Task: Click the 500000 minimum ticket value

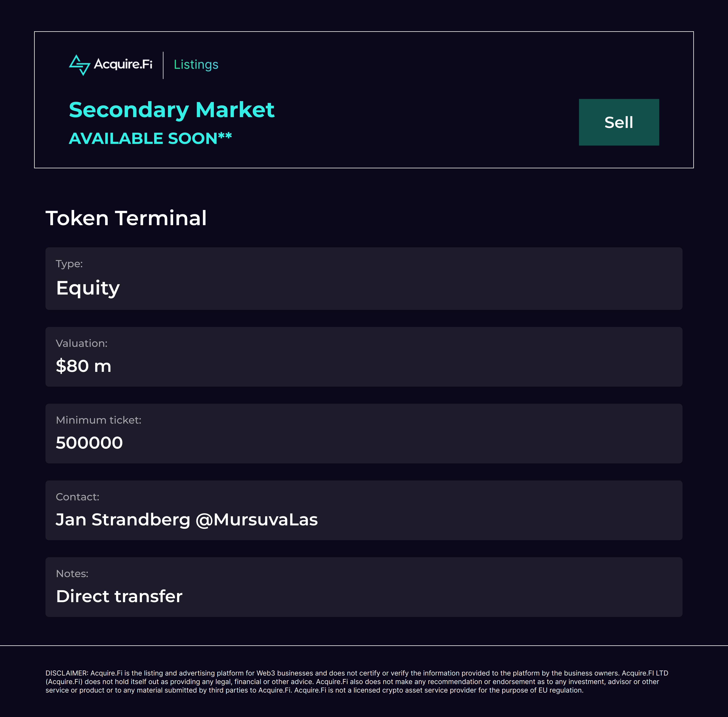Action: 89,443
